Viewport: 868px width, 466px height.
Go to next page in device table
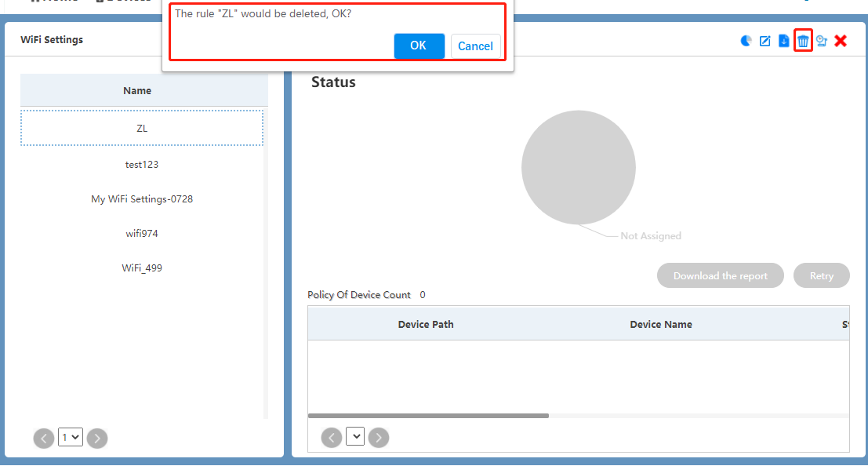(379, 437)
